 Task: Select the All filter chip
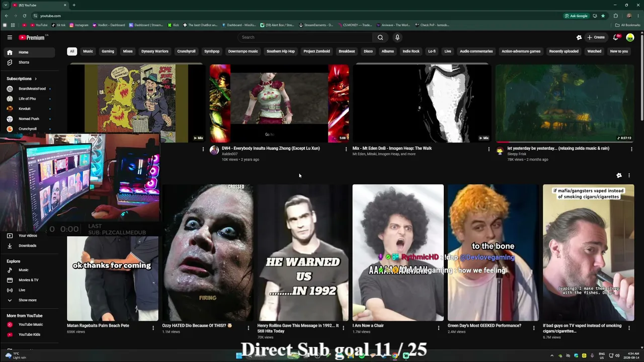point(72,51)
